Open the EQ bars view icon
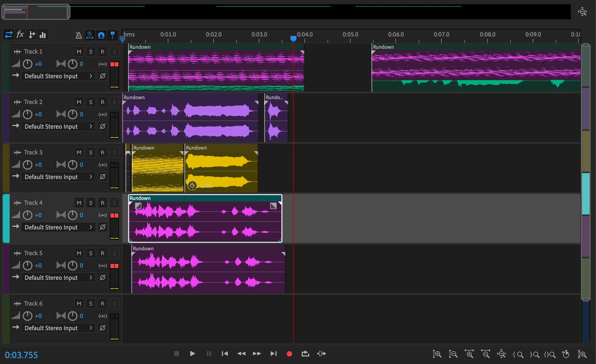The width and height of the screenshot is (596, 364). click(x=43, y=35)
